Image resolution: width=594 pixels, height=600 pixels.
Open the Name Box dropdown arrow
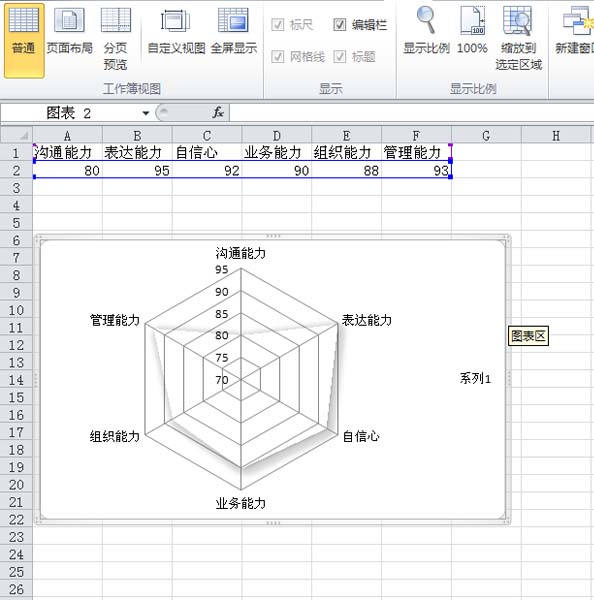tap(145, 113)
